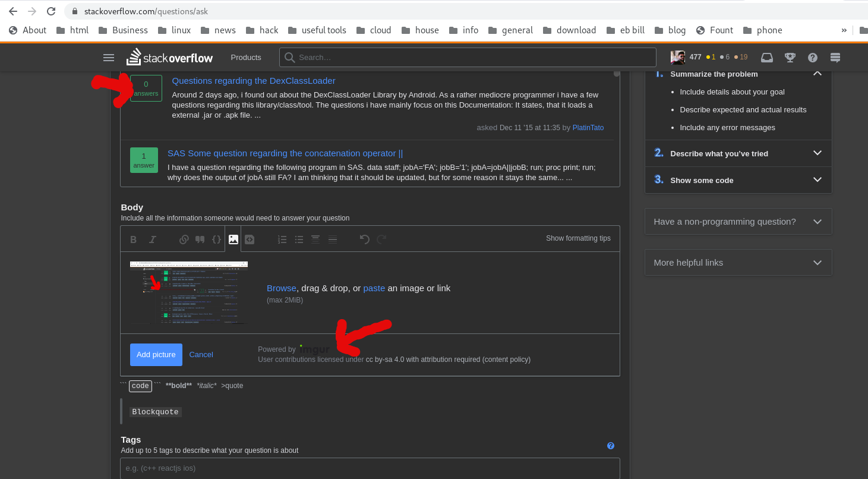Open the download bookmark folder
The image size is (868, 479).
569,30
